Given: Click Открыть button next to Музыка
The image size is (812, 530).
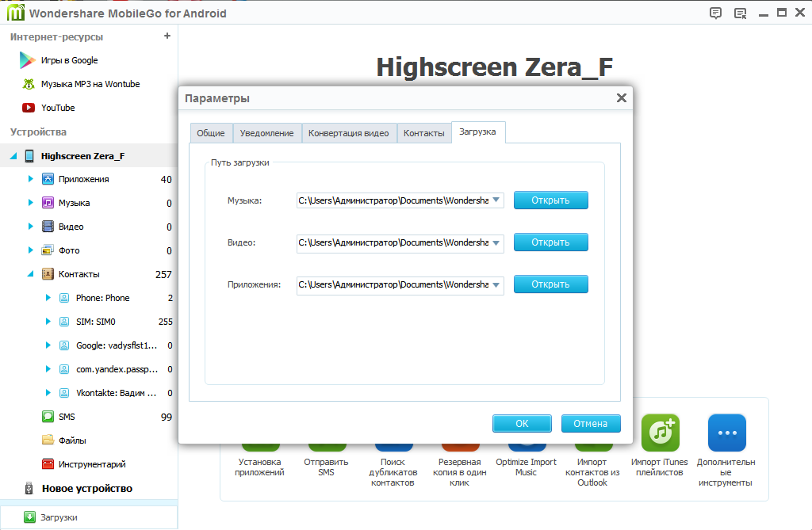Looking at the screenshot, I should click(550, 200).
